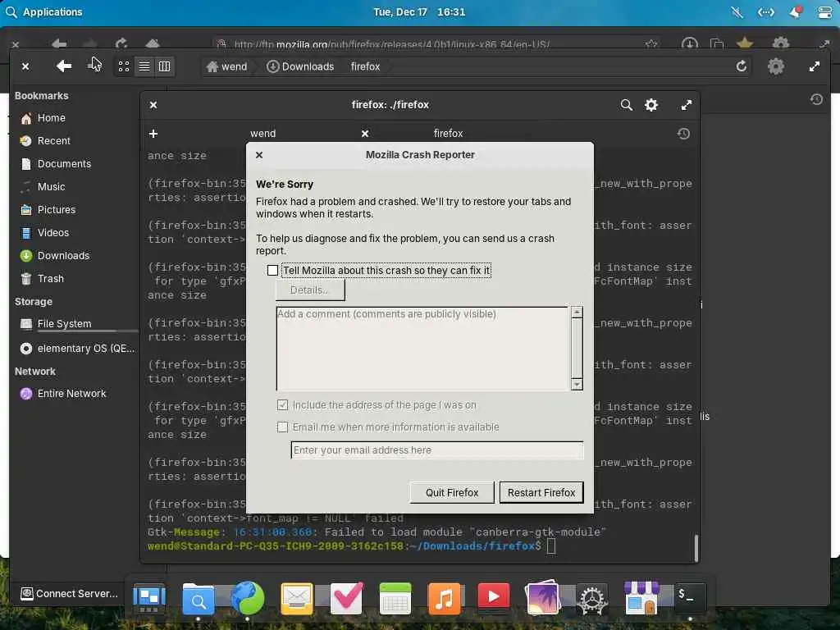
Task: Close the Mozilla Crash Reporter dialog
Action: click(259, 155)
